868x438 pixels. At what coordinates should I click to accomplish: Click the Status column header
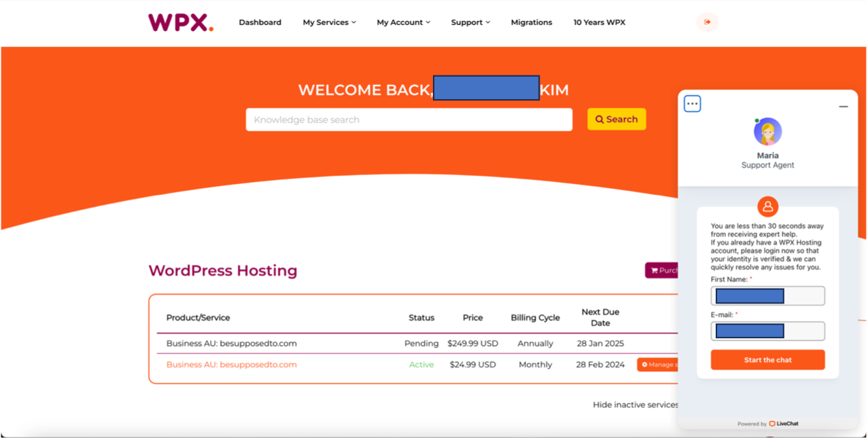tap(421, 318)
